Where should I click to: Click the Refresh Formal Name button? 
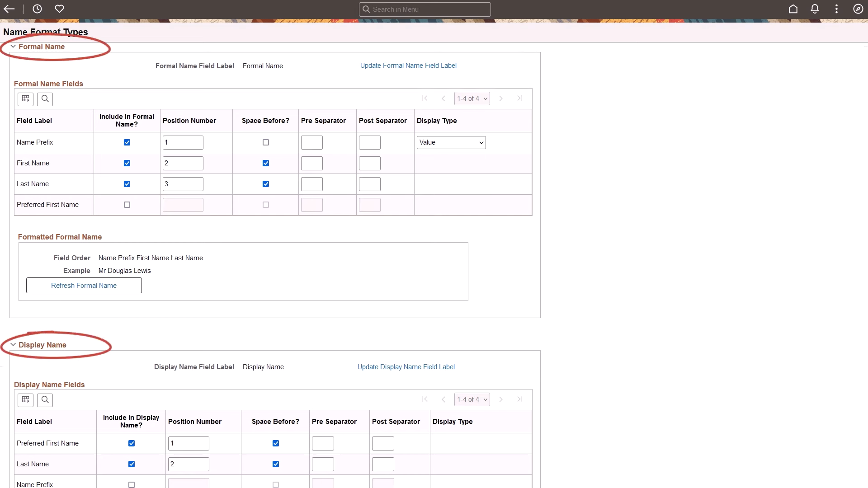tap(84, 285)
